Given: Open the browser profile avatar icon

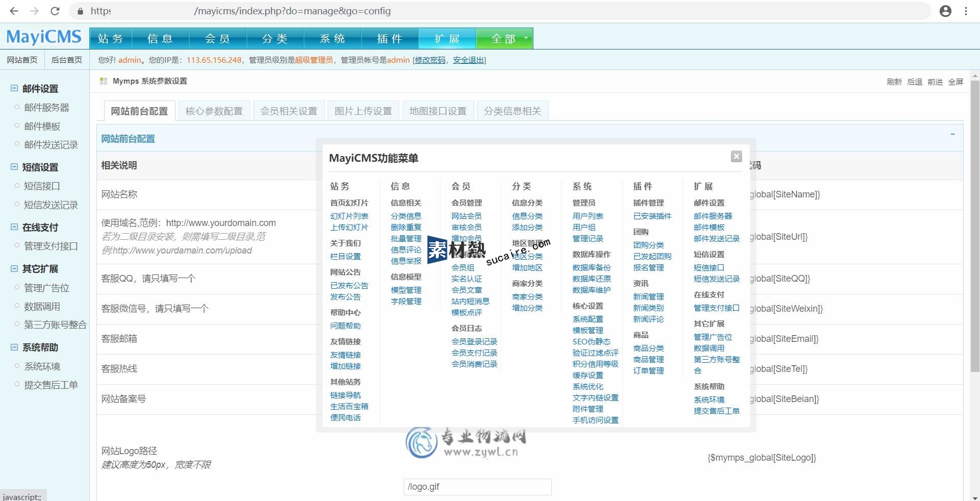Looking at the screenshot, I should coord(945,11).
